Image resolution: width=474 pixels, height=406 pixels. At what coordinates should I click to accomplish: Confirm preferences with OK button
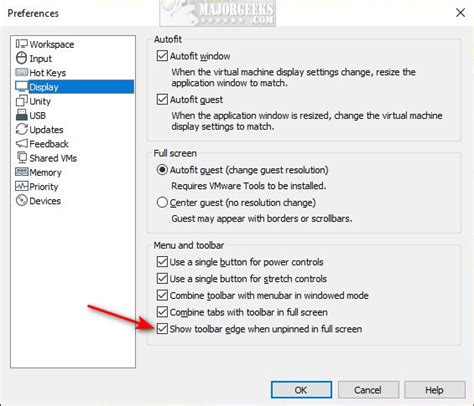pos(301,390)
